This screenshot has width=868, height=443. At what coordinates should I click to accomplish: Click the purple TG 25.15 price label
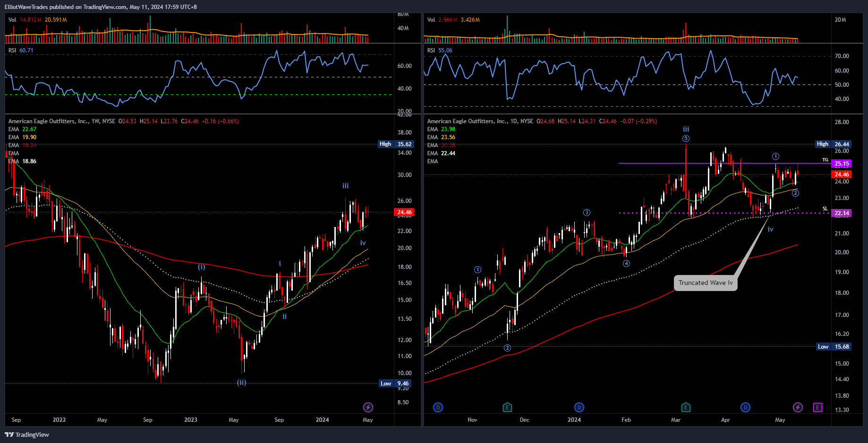(x=841, y=164)
